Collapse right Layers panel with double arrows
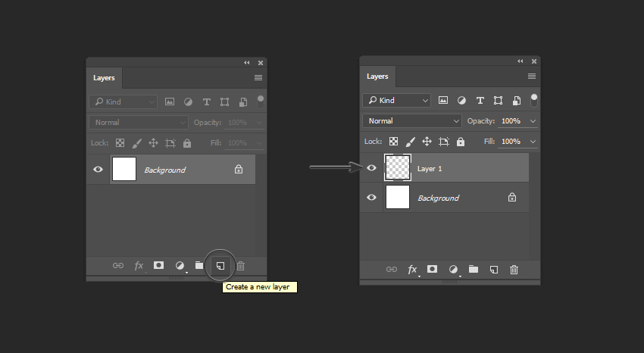644x353 pixels. [x=521, y=61]
